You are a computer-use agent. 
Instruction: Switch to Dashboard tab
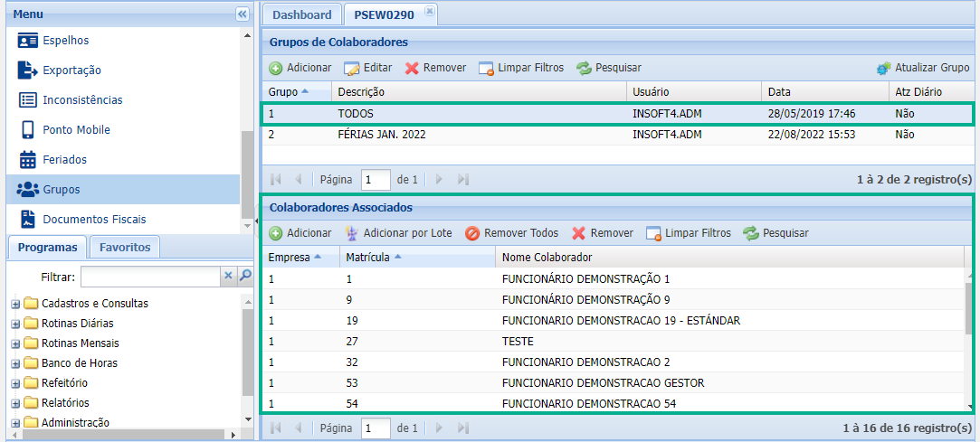[x=302, y=15]
